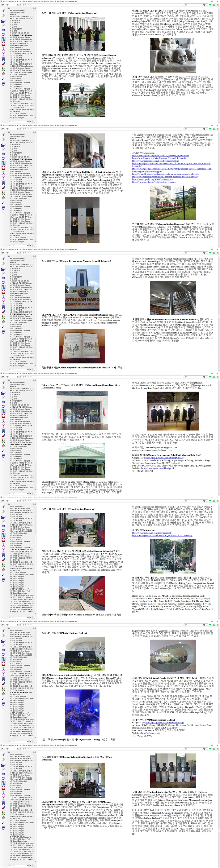Viewport: 220px width, 868px height.
Task: Click go-to-reference field in page 102.0 window
Action: coord(101,5)
